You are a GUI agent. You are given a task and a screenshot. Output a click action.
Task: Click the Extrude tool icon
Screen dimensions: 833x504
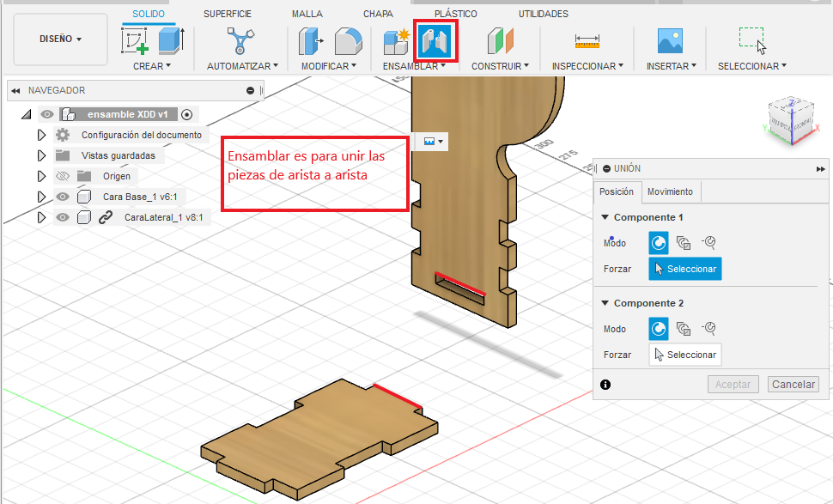[x=171, y=40]
